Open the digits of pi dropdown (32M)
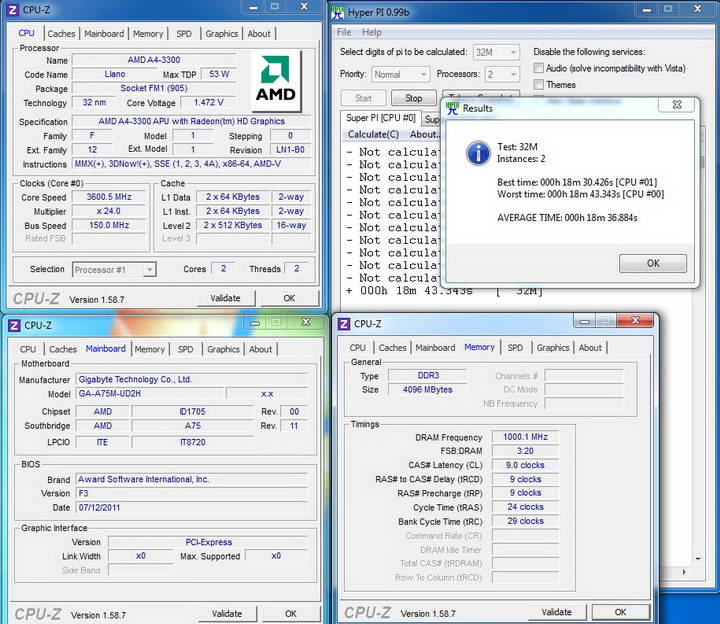Image resolution: width=720 pixels, height=624 pixels. (x=496, y=52)
